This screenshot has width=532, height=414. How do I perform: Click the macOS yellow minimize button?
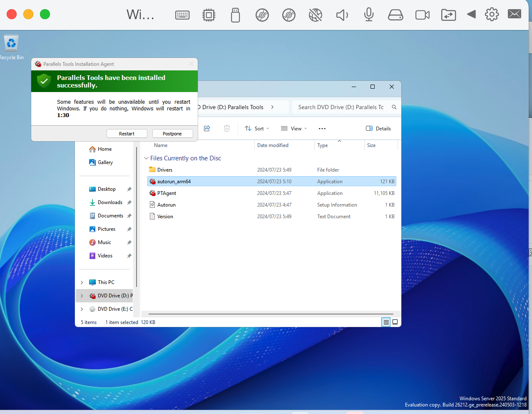click(28, 14)
